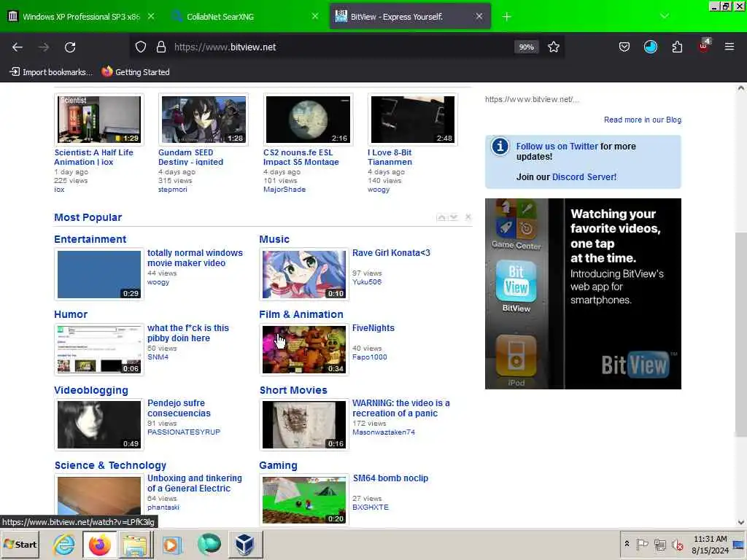Open the Music category heading

pyautogui.click(x=274, y=239)
